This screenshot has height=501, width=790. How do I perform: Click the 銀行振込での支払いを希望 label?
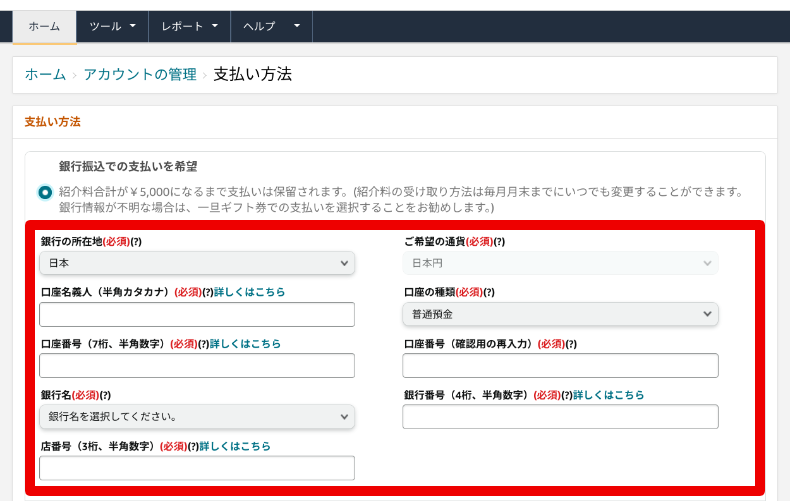click(x=128, y=166)
